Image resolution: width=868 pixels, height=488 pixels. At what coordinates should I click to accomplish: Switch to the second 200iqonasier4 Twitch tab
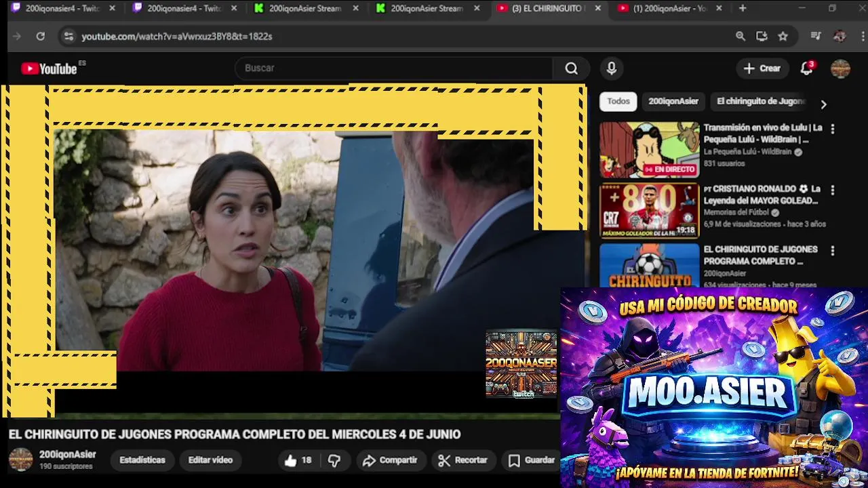coord(184,8)
